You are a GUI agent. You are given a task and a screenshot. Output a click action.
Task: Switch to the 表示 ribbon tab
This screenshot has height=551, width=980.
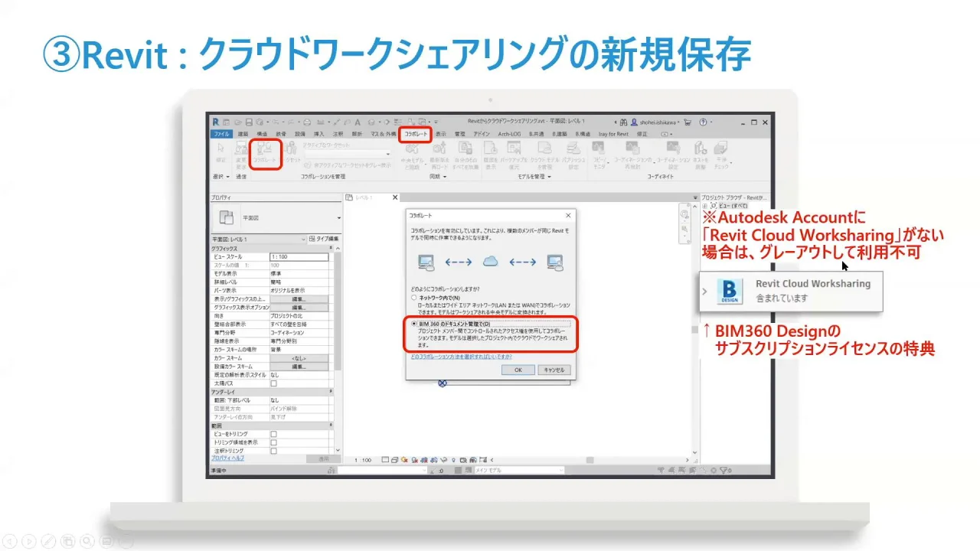click(x=440, y=134)
